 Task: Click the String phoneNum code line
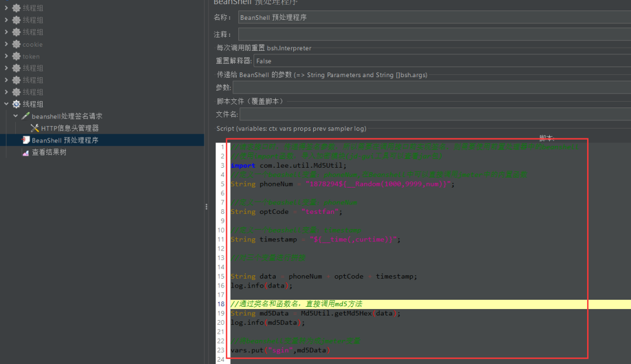coord(342,184)
